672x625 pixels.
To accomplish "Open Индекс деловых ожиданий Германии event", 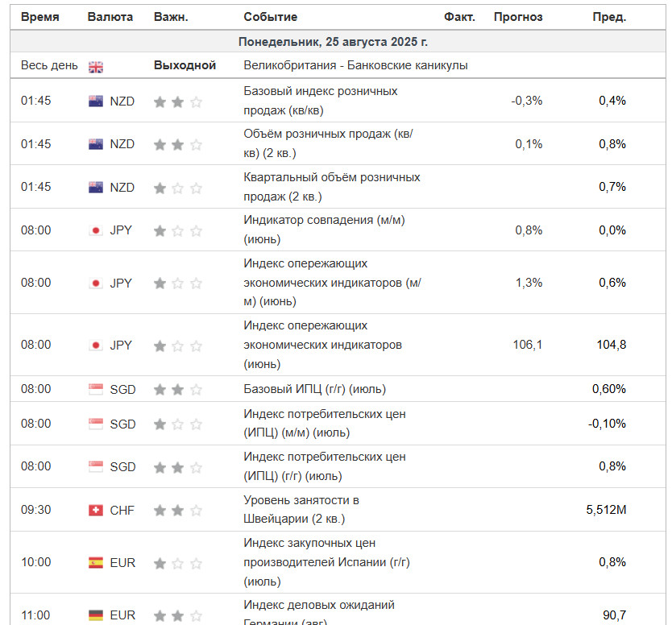I will pos(319,614).
